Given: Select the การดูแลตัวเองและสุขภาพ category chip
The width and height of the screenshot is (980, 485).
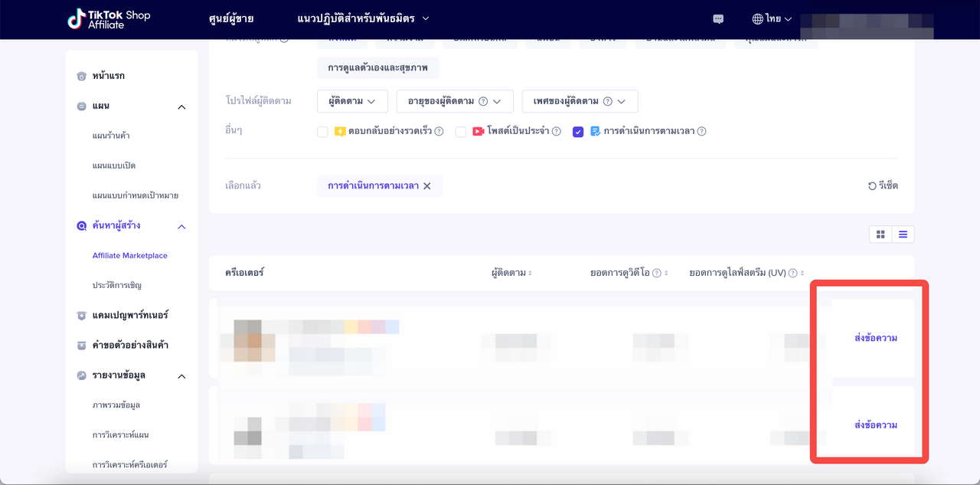Looking at the screenshot, I should point(377,68).
